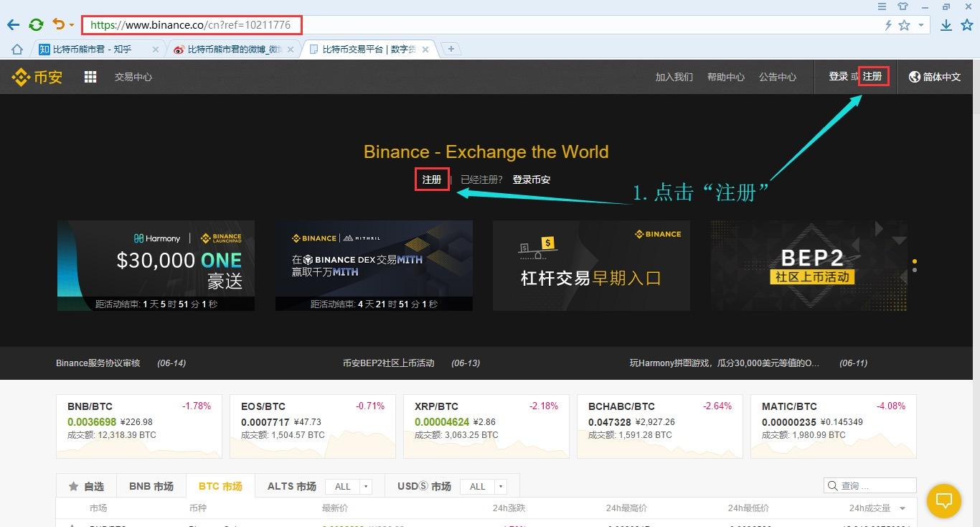Image resolution: width=980 pixels, height=527 pixels.
Task: Bookmark page with address bar star
Action: click(905, 25)
